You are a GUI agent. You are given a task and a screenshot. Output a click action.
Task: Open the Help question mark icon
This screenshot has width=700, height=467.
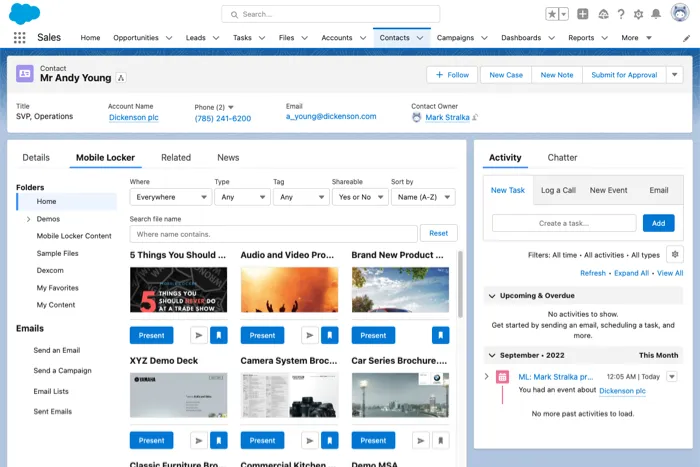[x=621, y=14]
